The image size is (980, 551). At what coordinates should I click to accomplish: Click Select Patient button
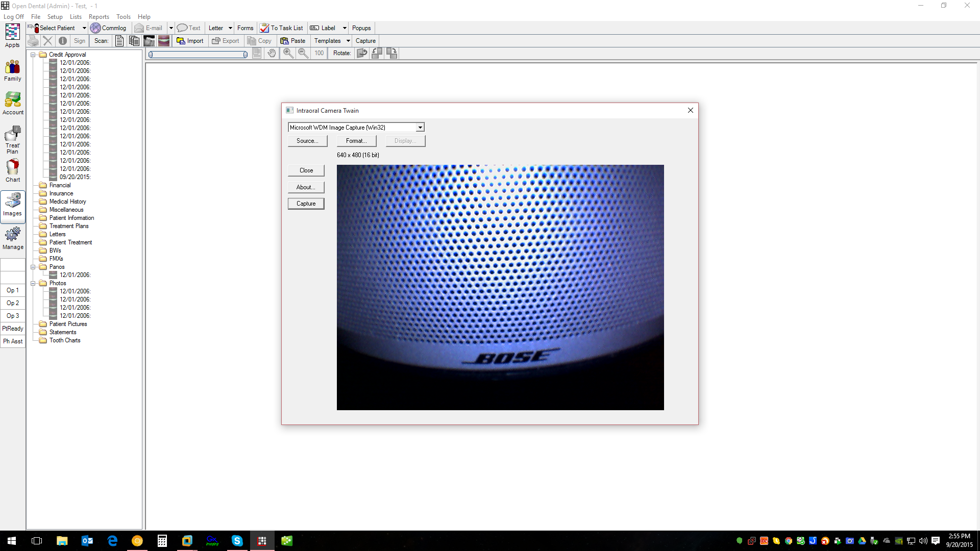[x=53, y=28]
